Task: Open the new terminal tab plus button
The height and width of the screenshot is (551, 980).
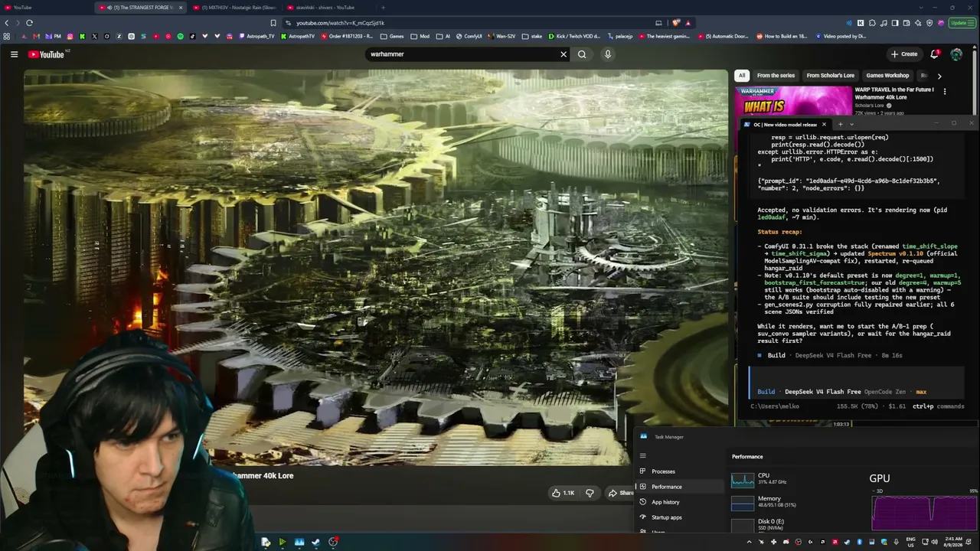Action: tap(840, 124)
